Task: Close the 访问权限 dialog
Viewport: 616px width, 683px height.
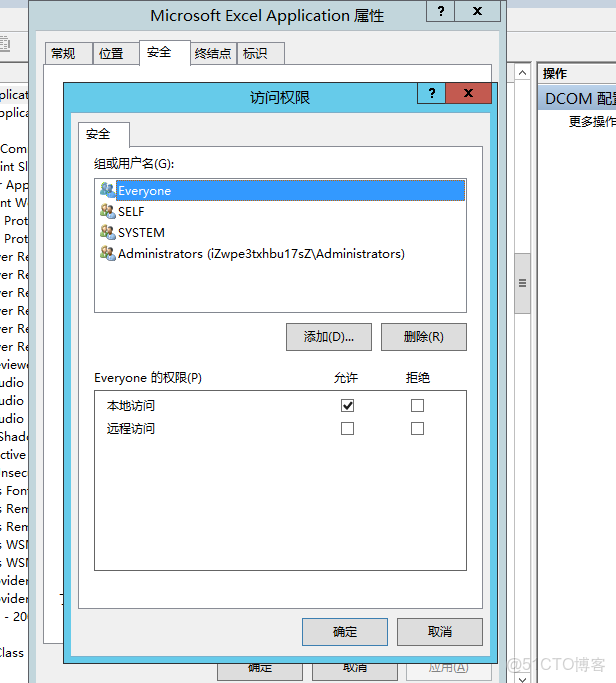Action: coord(468,93)
